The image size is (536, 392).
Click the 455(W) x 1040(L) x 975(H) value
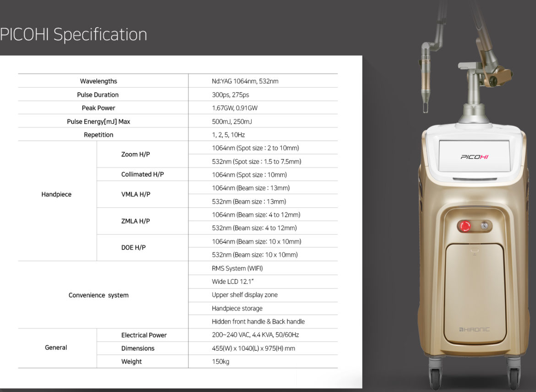[253, 348]
